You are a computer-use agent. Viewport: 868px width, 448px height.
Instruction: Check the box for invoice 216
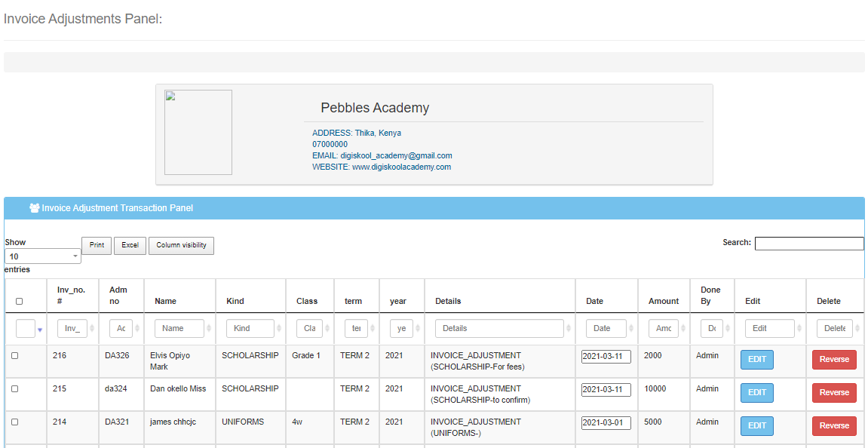(x=15, y=356)
